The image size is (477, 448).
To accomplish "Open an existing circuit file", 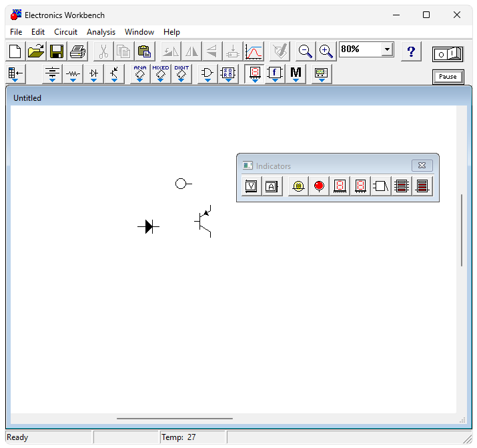I will tap(36, 51).
